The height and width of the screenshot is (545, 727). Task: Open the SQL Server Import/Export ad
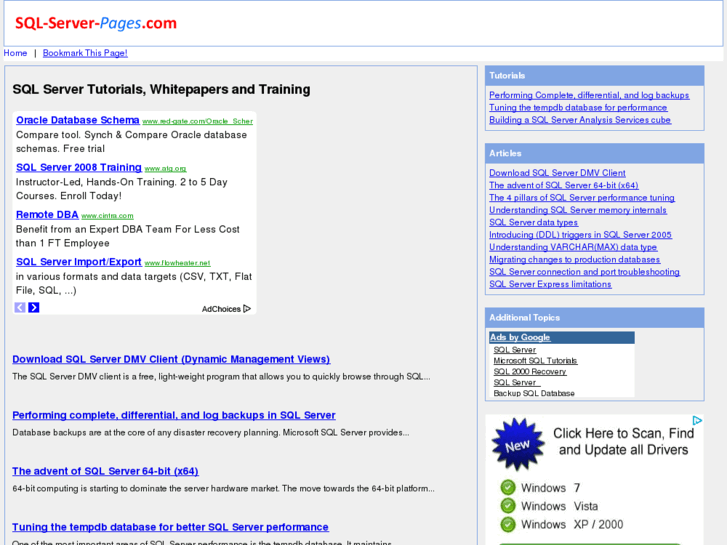click(79, 262)
